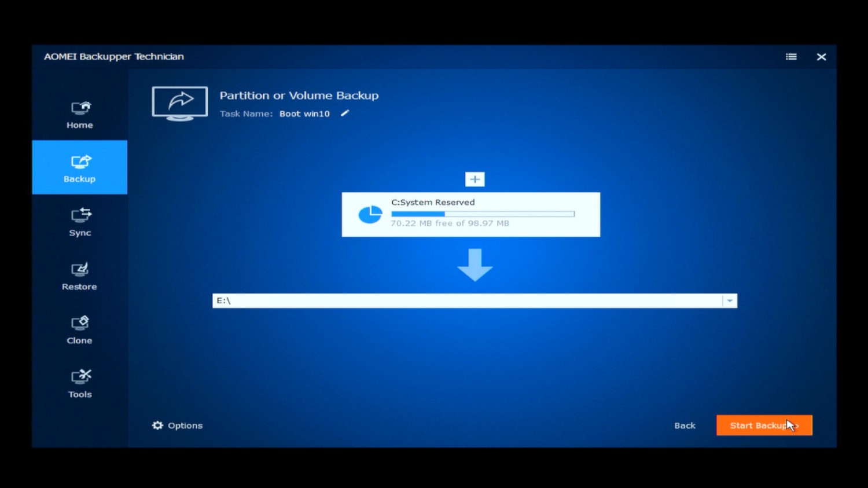Open the Home section in the sidebar
This screenshot has width=868, height=488.
point(80,115)
